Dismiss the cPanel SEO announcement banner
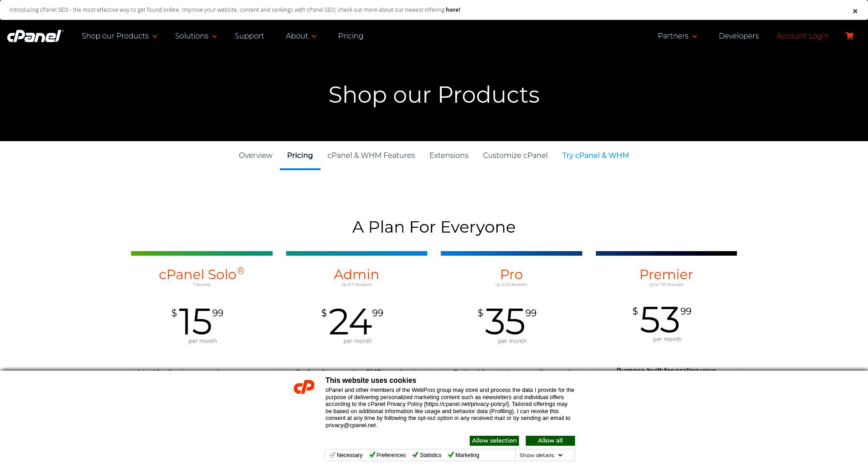Image resolution: width=868 pixels, height=467 pixels. pos(855,11)
